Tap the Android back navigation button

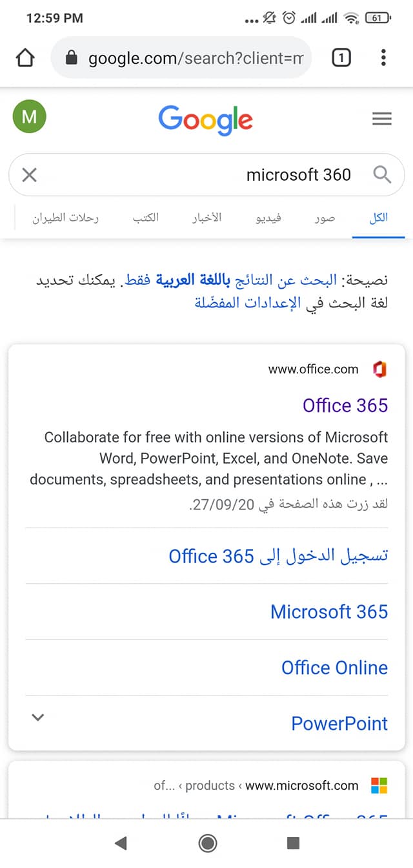[120, 842]
